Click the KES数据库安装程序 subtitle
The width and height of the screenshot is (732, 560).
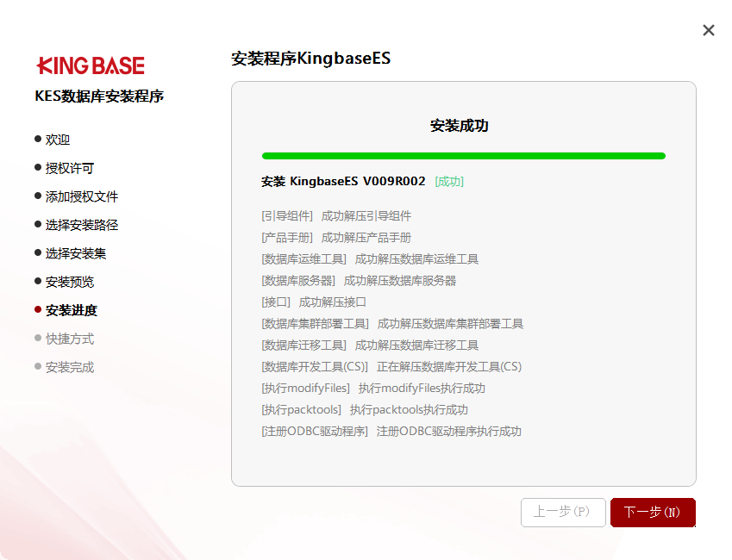[x=99, y=96]
